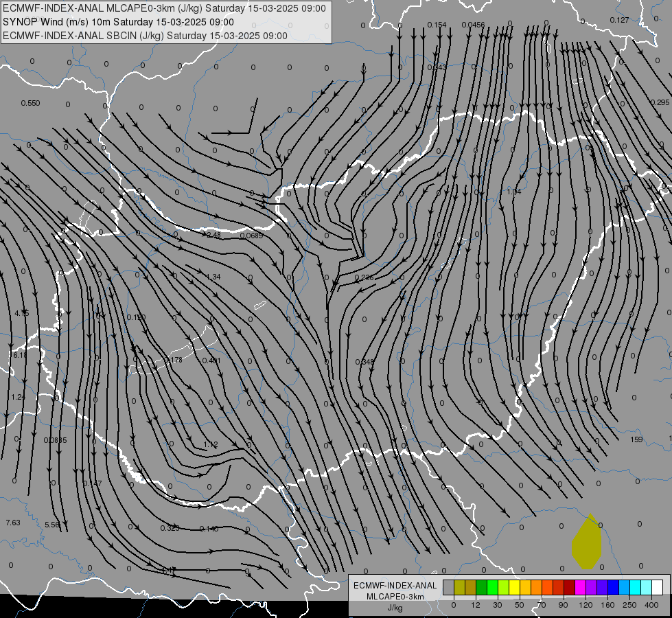Click the map value 0.401
Image resolution: width=672 pixels, height=618 pixels.
[211, 360]
